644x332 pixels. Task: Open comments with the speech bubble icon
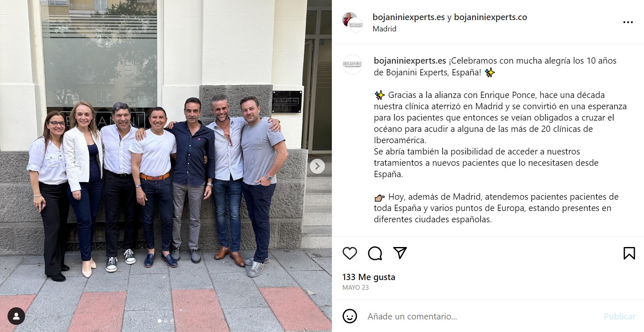375,253
